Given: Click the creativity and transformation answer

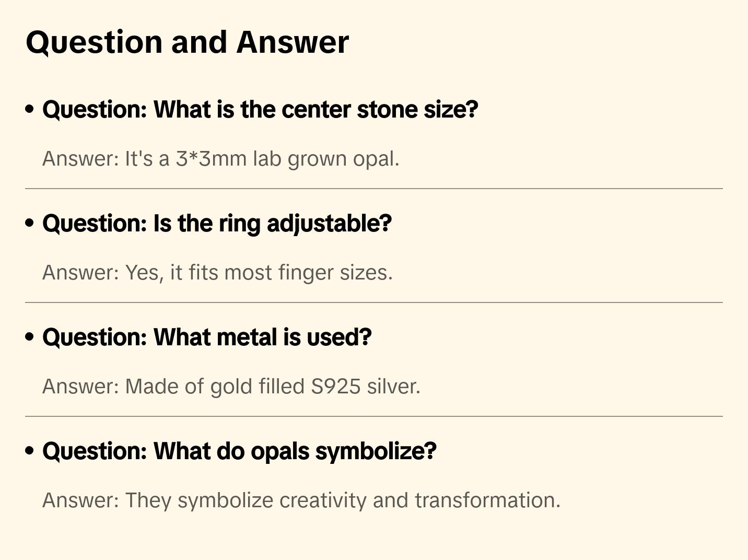Looking at the screenshot, I should pyautogui.click(x=301, y=500).
